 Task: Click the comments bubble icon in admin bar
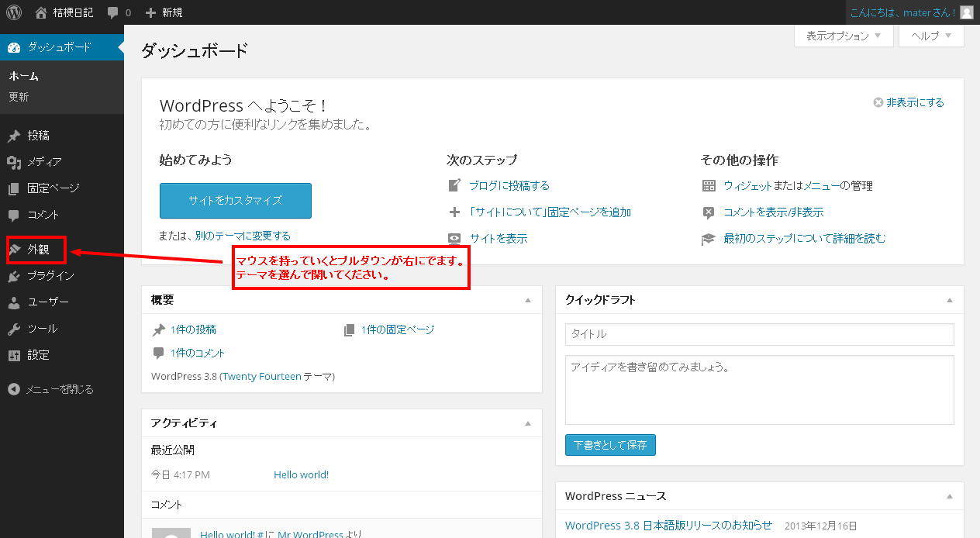tap(113, 12)
